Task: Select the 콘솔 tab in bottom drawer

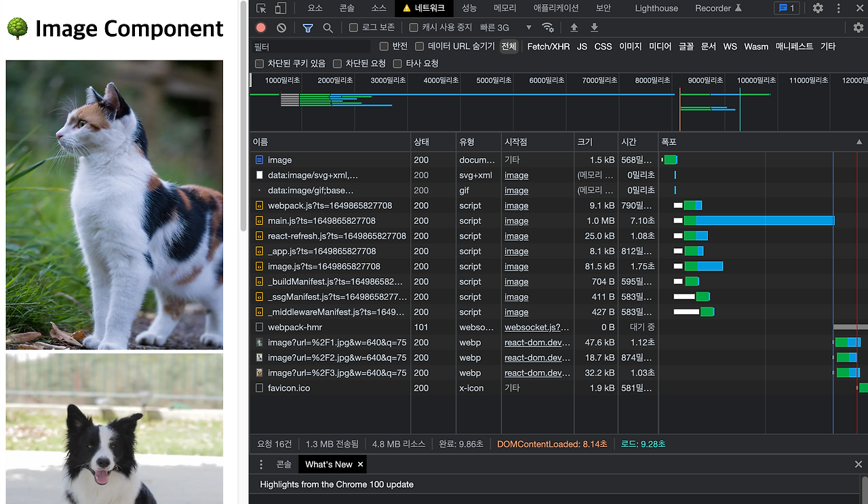Action: 283,465
